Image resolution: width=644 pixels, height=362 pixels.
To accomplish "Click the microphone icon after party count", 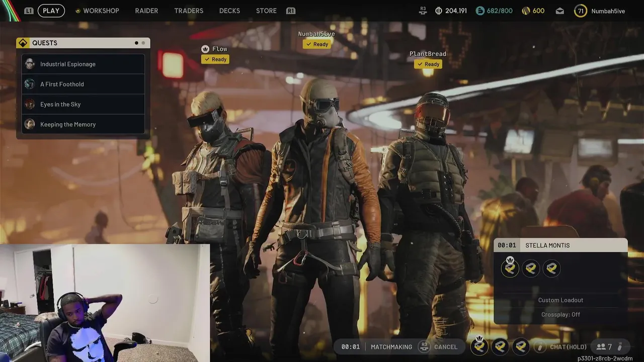I will coord(620,347).
